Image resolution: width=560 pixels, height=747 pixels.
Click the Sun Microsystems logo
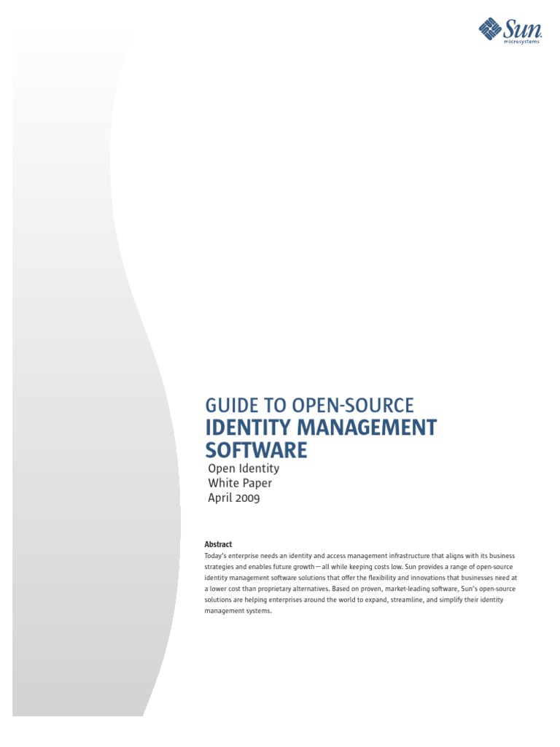(x=510, y=31)
